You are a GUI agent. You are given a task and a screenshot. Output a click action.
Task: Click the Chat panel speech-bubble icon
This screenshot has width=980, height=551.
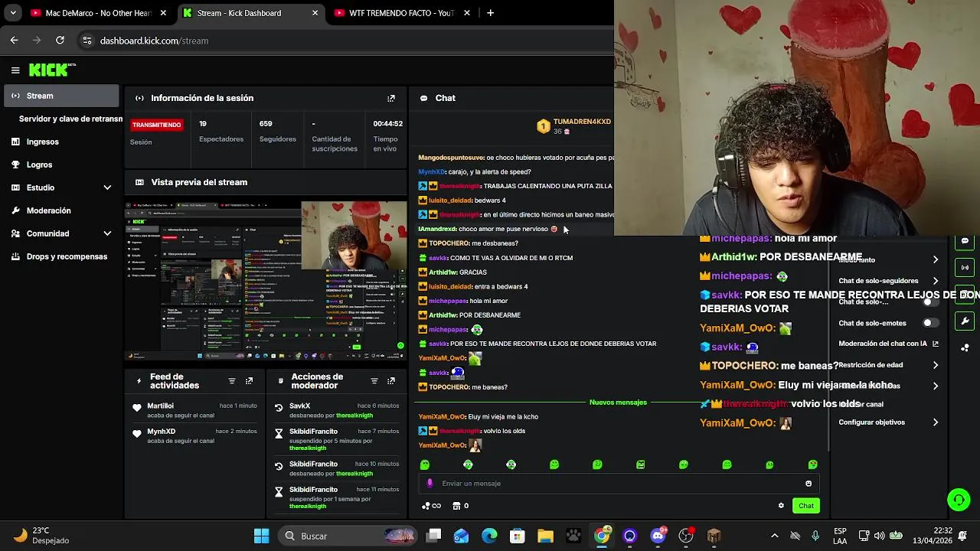(423, 98)
